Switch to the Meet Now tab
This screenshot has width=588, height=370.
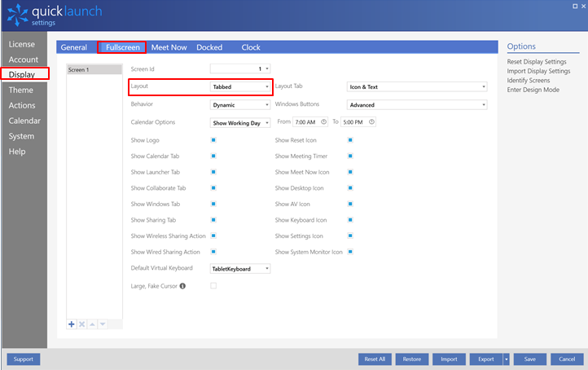(x=169, y=47)
